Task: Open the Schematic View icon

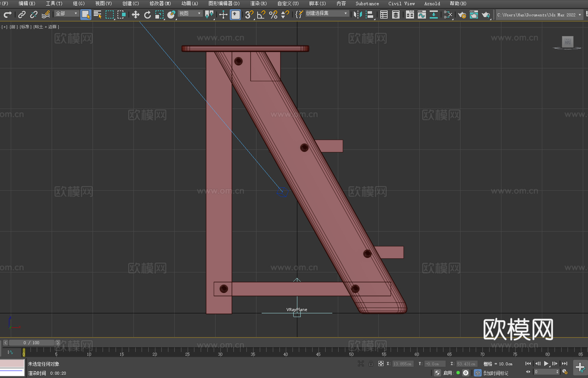Action: tap(434, 14)
